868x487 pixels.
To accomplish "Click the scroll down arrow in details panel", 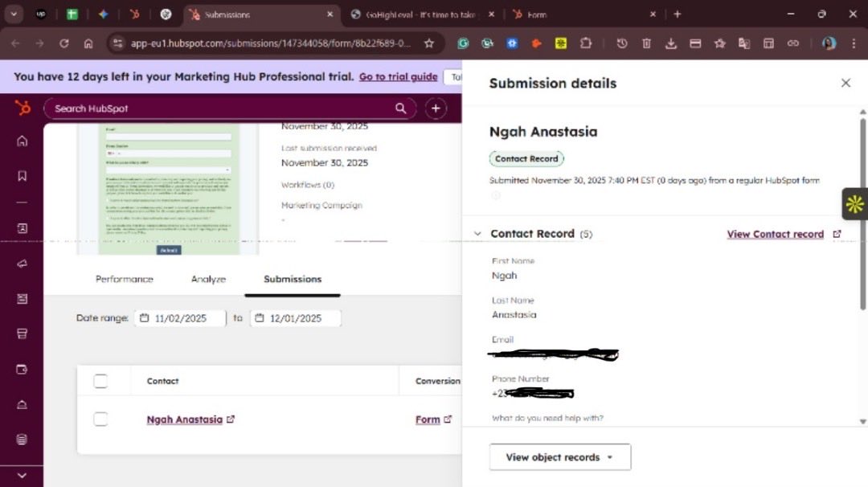I will [862, 422].
